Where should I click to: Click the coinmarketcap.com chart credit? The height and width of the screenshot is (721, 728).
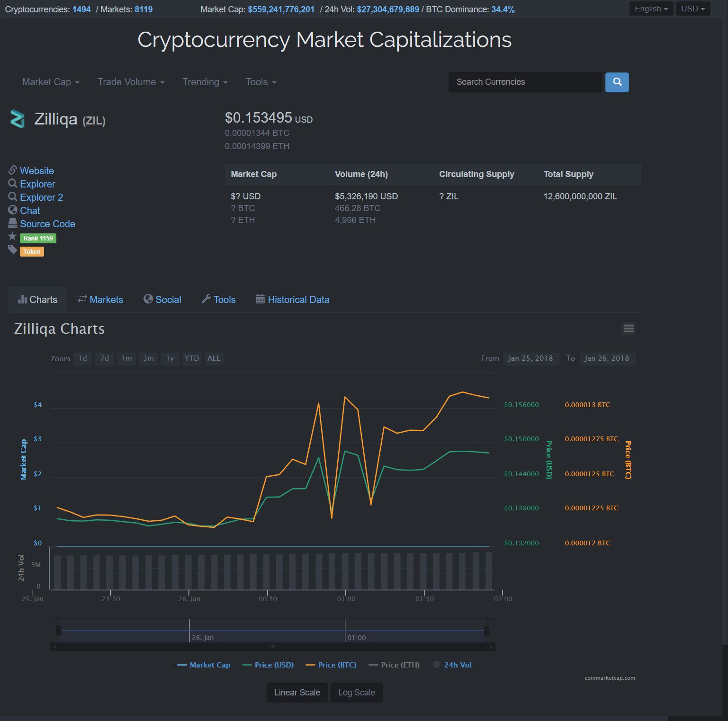(610, 678)
